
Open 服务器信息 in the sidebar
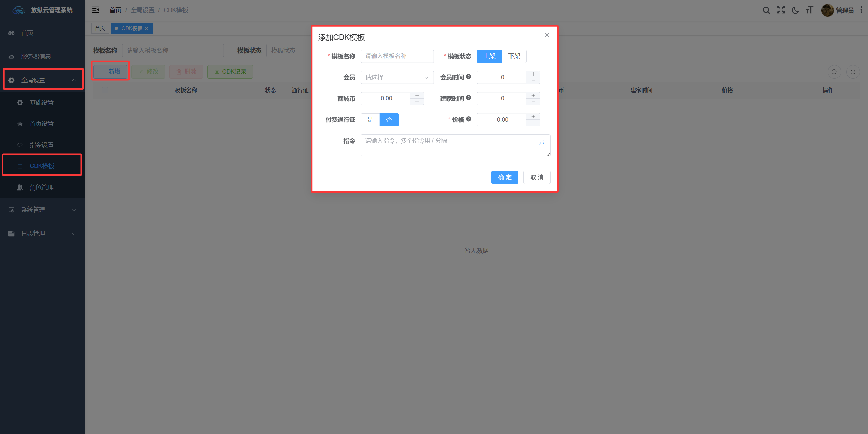pos(42,57)
